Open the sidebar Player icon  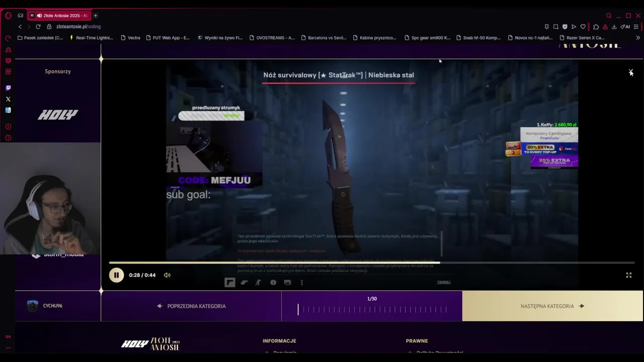click(8, 127)
